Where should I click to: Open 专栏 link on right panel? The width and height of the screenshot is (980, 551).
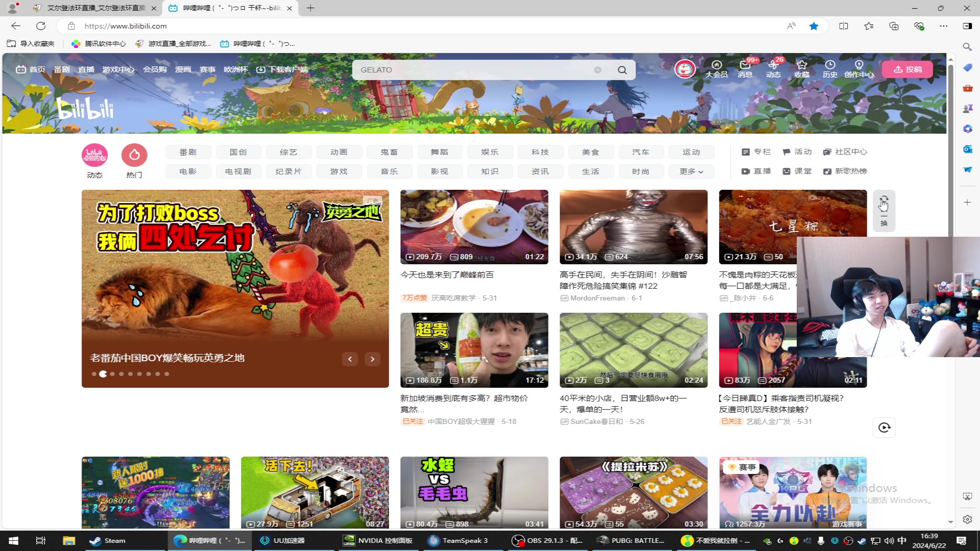[x=756, y=152]
